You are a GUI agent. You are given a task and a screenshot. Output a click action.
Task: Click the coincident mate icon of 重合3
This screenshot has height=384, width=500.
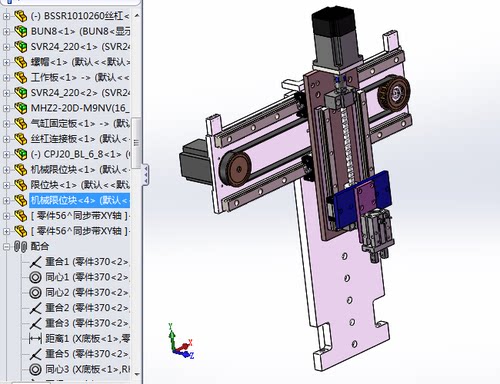tap(35, 323)
